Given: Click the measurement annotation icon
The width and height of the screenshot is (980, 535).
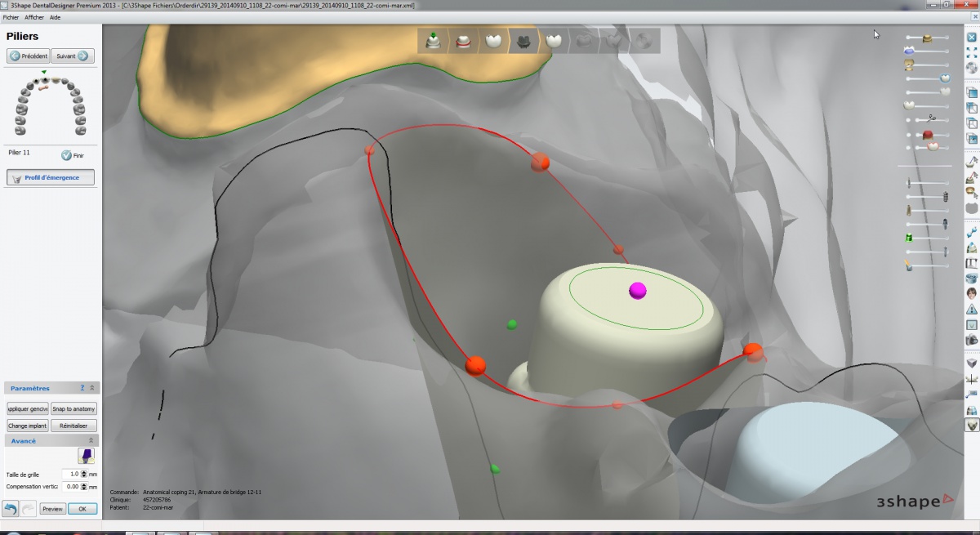Looking at the screenshot, I should [972, 395].
